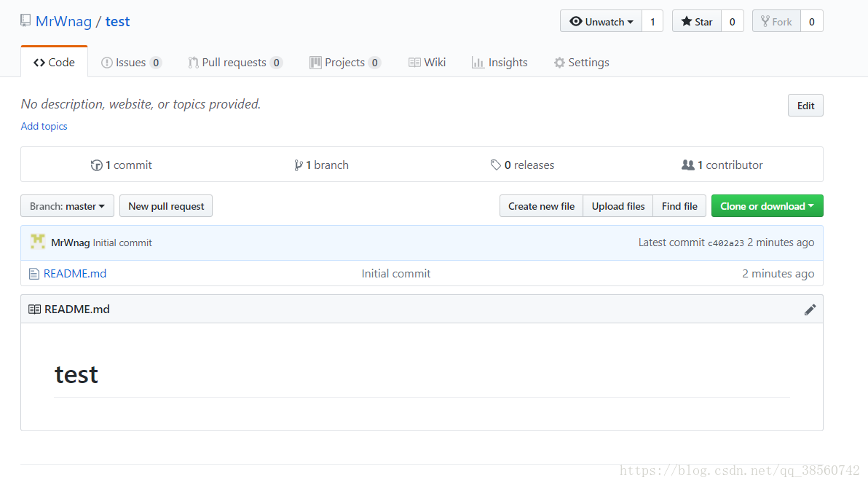Click the MrWnag avatar in commit row
Viewport: 868px width, 485px height.
pos(38,242)
